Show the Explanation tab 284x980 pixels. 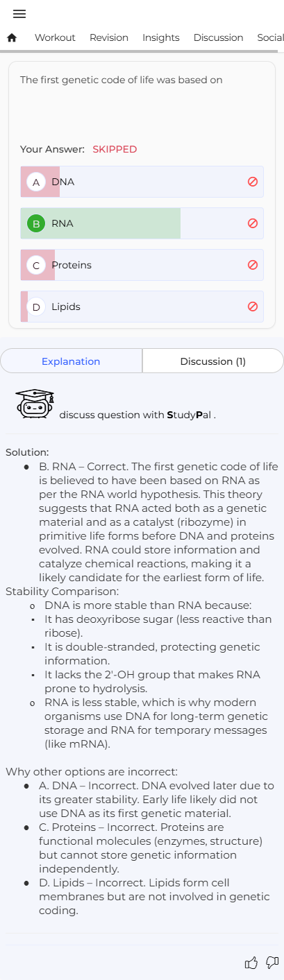71,361
